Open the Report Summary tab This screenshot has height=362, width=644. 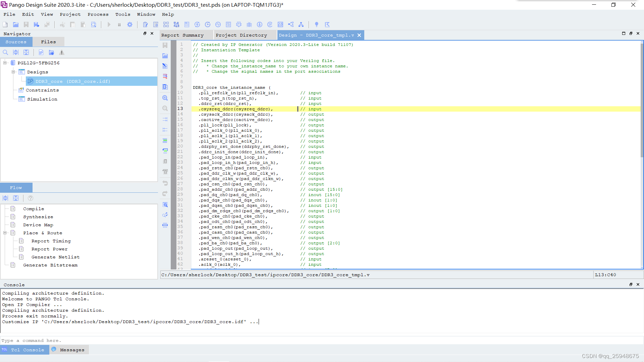[182, 35]
